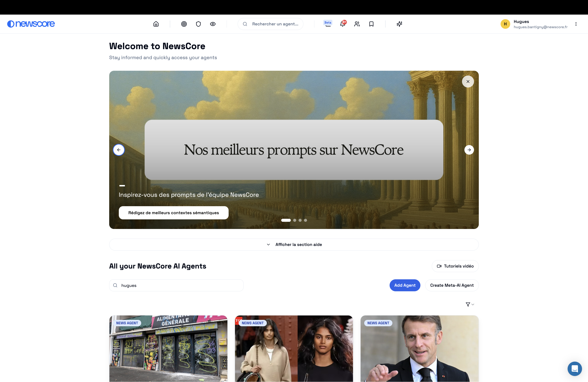Open notifications bell with 9+ badge

[343, 24]
